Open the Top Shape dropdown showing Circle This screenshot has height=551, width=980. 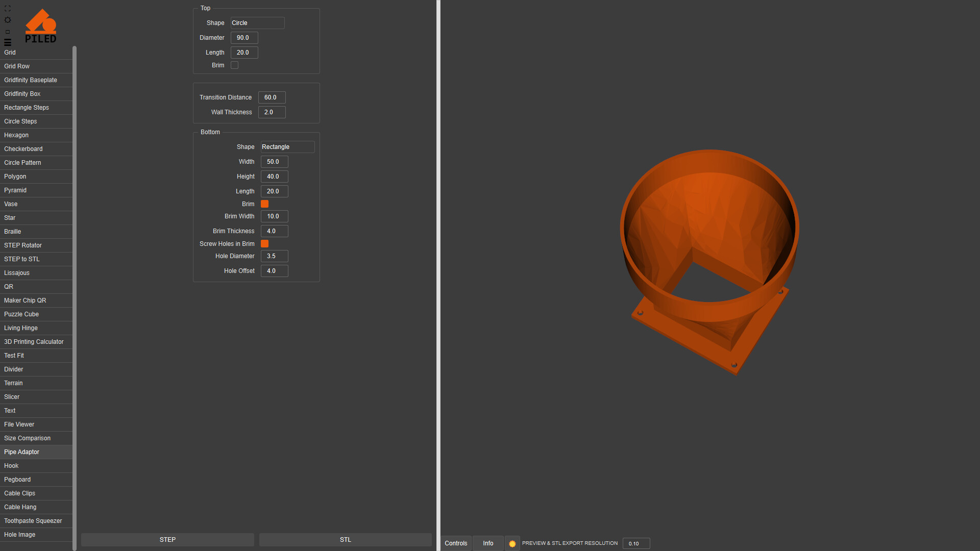coord(257,23)
